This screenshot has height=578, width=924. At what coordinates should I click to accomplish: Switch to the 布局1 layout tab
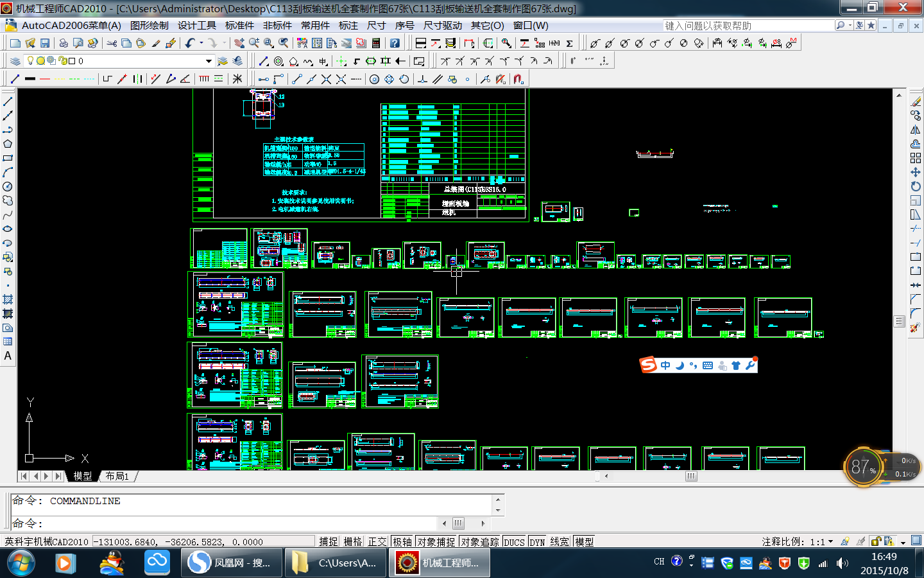pos(117,476)
